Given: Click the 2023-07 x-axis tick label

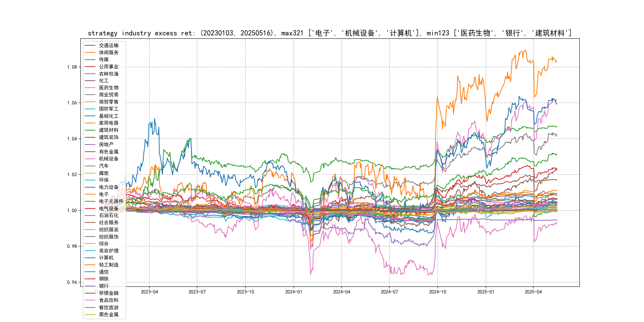Looking at the screenshot, I should coord(197,292).
